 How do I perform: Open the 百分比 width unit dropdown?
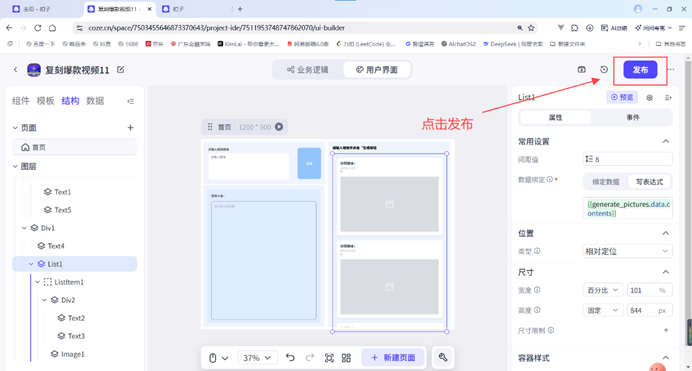[x=603, y=290]
